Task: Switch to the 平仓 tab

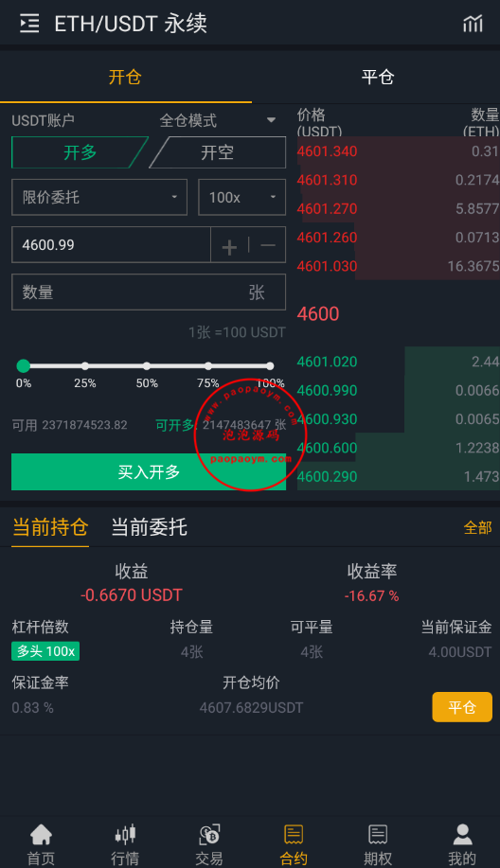Action: (378, 77)
